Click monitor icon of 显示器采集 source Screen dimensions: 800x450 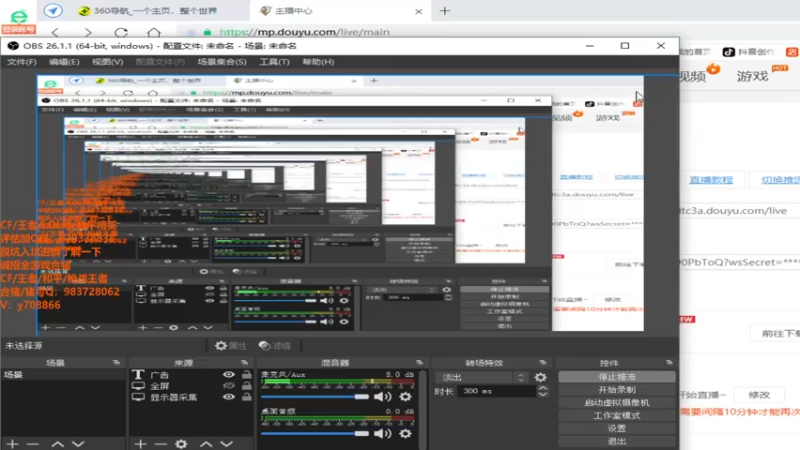[138, 397]
